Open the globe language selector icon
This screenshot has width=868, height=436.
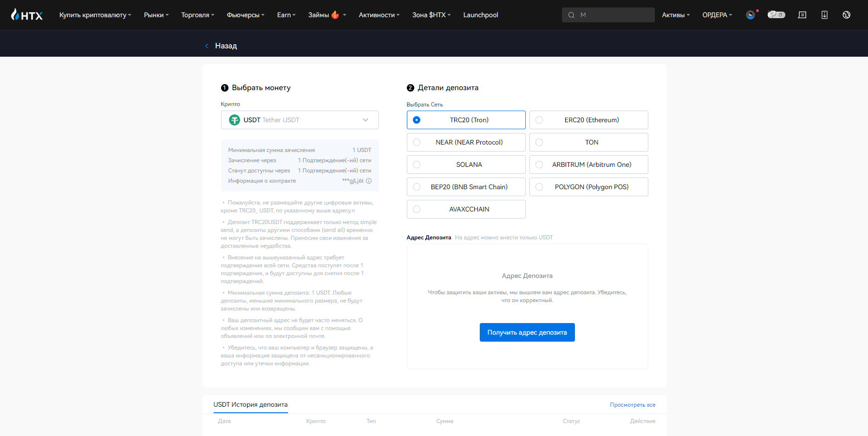tap(847, 15)
